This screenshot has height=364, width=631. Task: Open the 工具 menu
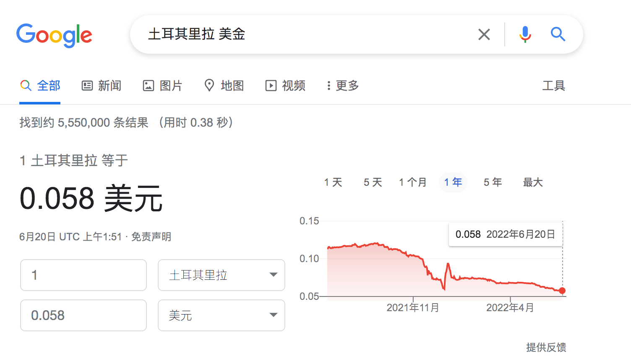553,85
